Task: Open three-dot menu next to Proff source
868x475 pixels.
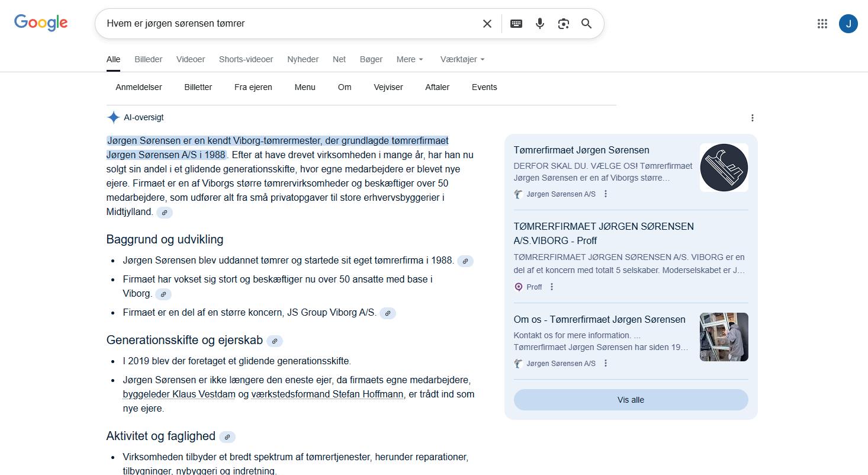Action: (552, 287)
